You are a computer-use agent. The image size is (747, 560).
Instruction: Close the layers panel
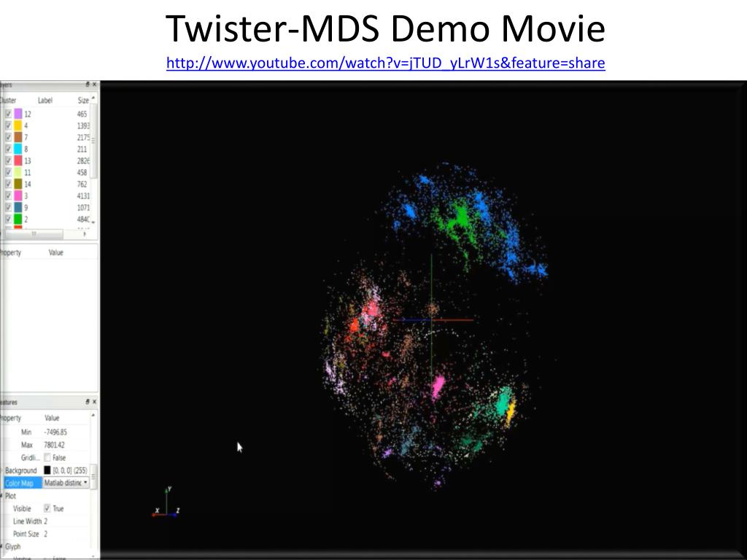tap(94, 85)
